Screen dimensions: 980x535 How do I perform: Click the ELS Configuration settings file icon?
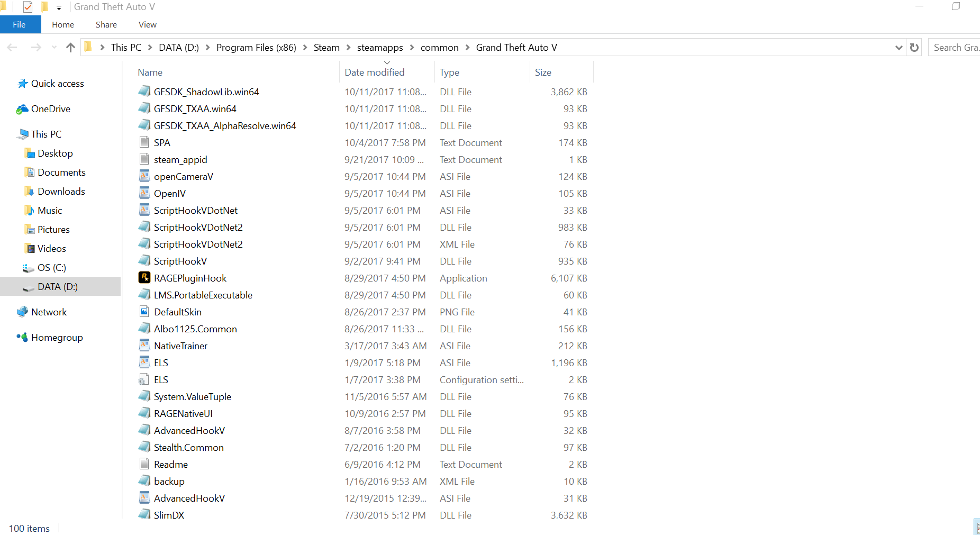tap(143, 379)
